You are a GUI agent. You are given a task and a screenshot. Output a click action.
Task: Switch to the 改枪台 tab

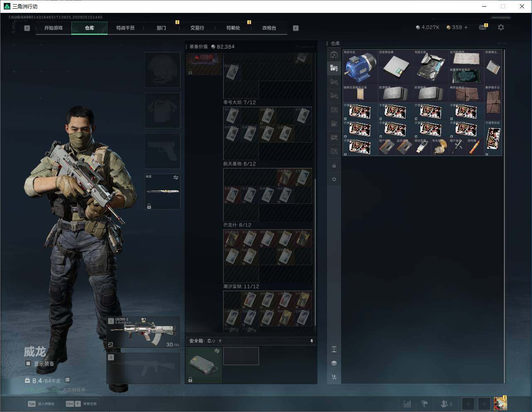(x=269, y=28)
